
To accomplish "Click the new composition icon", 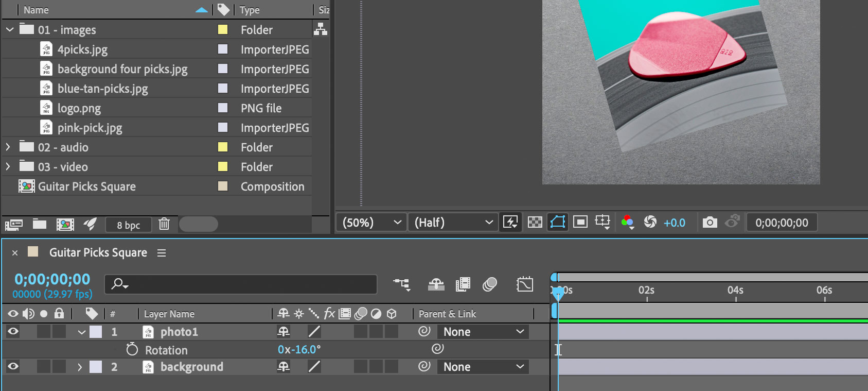I will pyautogui.click(x=65, y=224).
